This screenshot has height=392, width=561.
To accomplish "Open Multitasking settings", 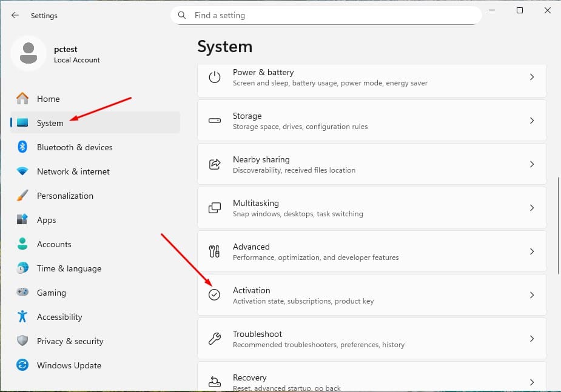I will pyautogui.click(x=371, y=208).
